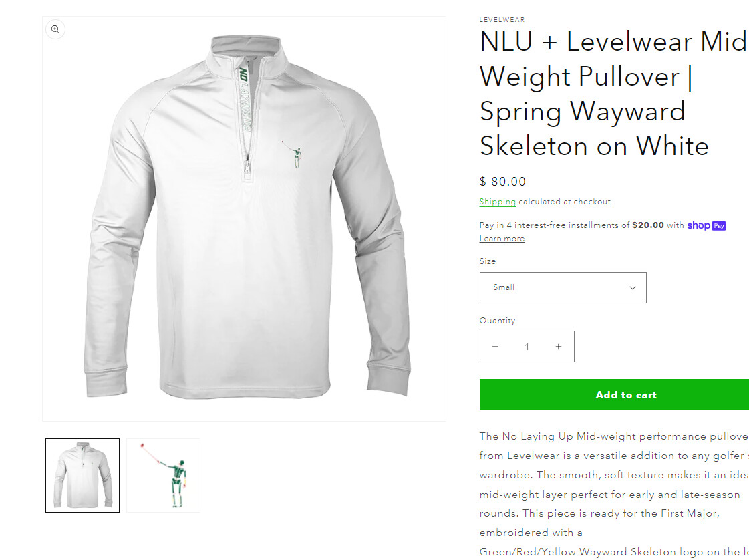Click the Add to cart button
The width and height of the screenshot is (749, 560).
click(626, 395)
